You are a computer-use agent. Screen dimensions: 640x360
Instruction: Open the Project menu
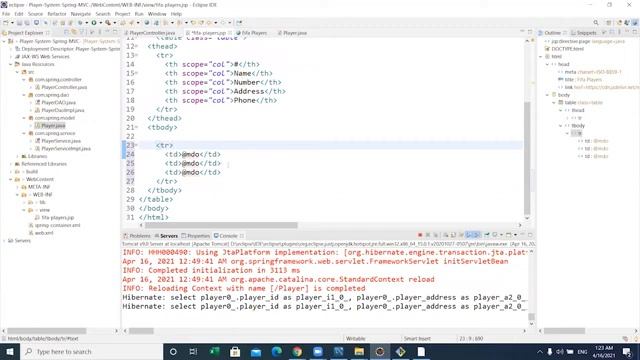122,14
